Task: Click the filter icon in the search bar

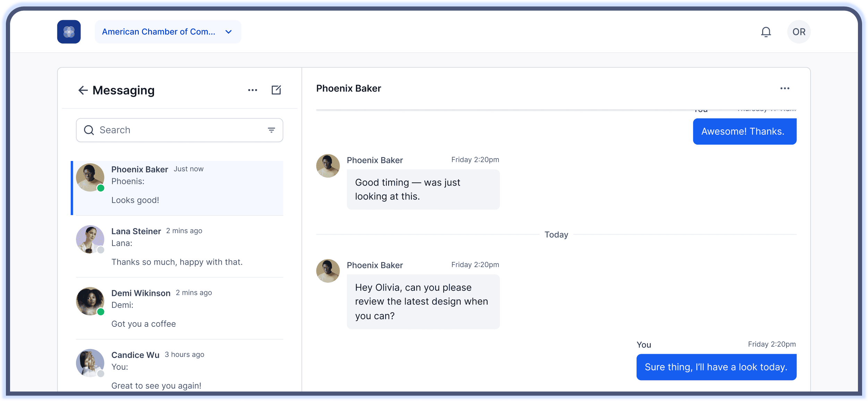Action: click(271, 130)
